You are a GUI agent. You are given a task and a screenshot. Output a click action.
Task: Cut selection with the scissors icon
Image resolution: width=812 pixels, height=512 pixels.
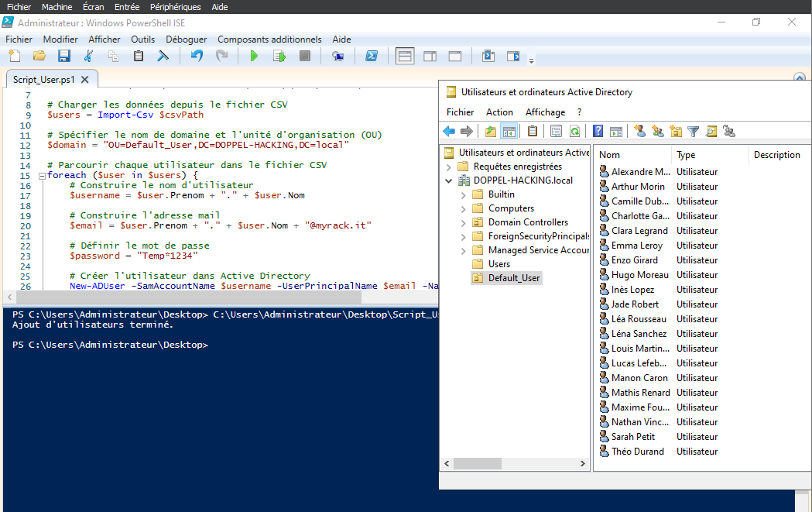(x=88, y=56)
